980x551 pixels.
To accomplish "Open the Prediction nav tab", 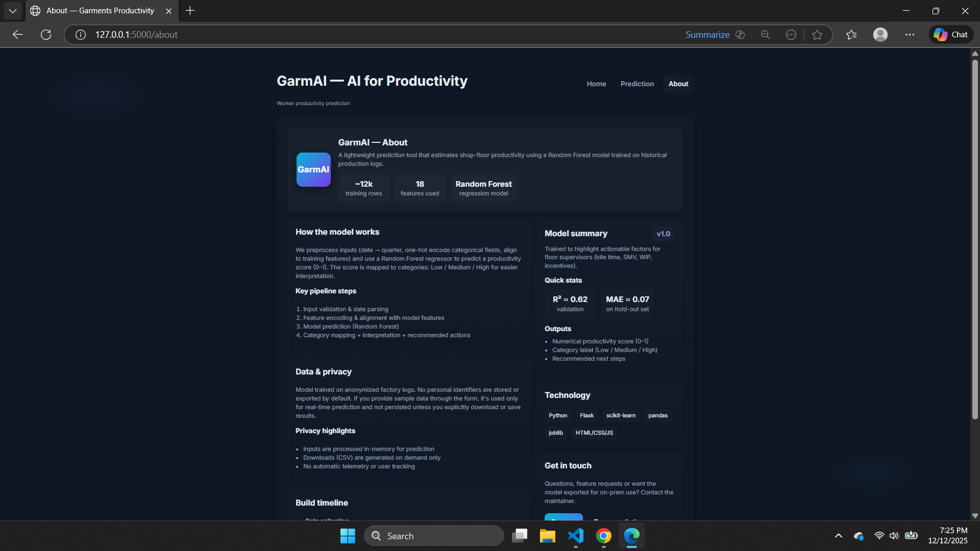I will tap(637, 84).
